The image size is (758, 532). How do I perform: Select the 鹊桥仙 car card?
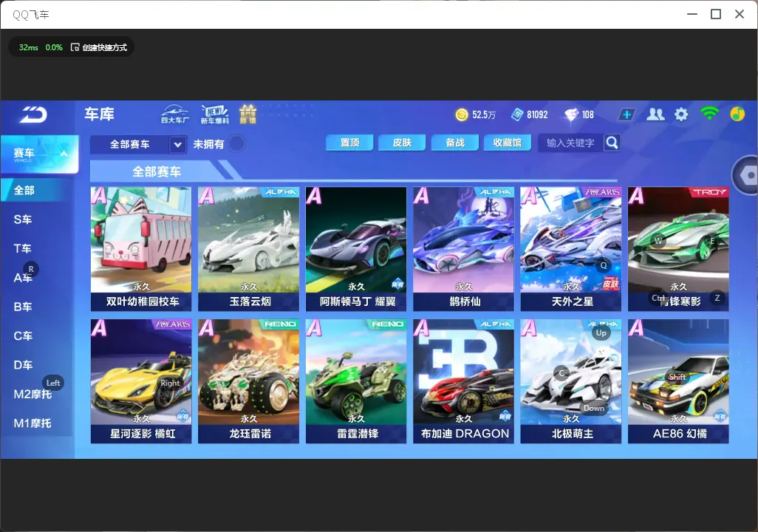tap(464, 248)
